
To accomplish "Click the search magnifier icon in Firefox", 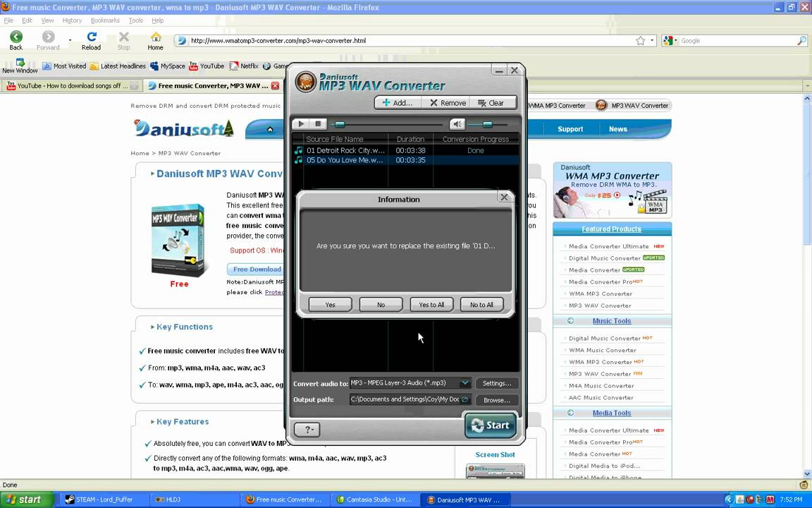I will click(801, 40).
